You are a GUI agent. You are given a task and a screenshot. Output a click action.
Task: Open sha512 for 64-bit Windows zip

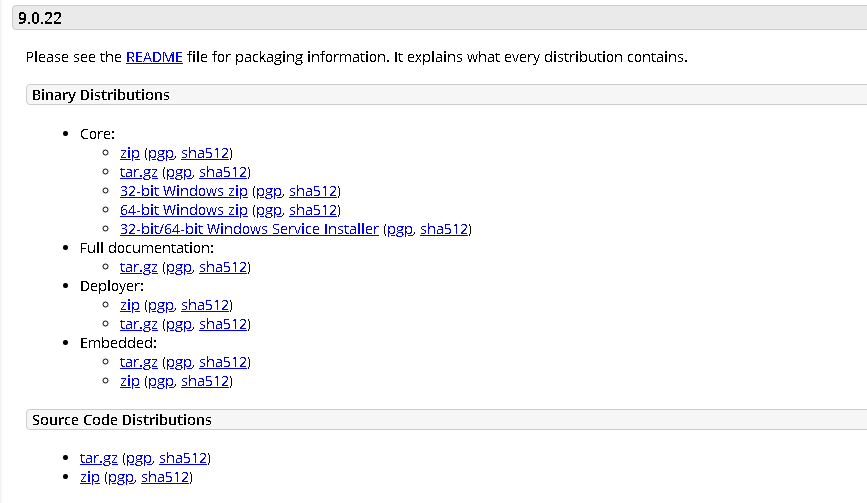pos(313,210)
